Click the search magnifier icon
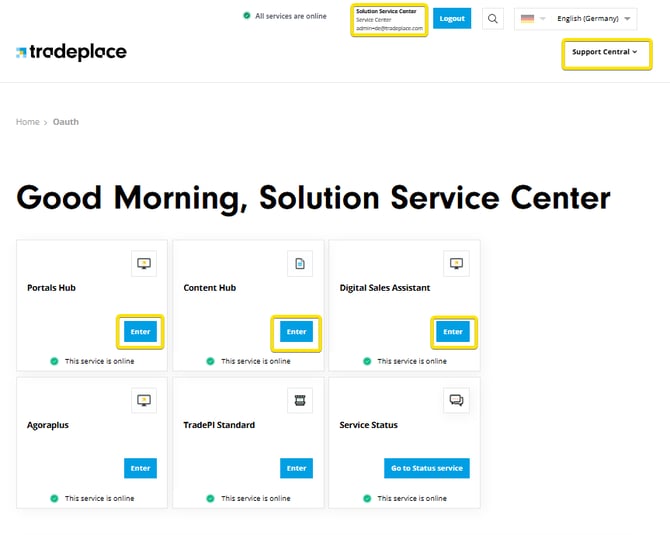 493,19
